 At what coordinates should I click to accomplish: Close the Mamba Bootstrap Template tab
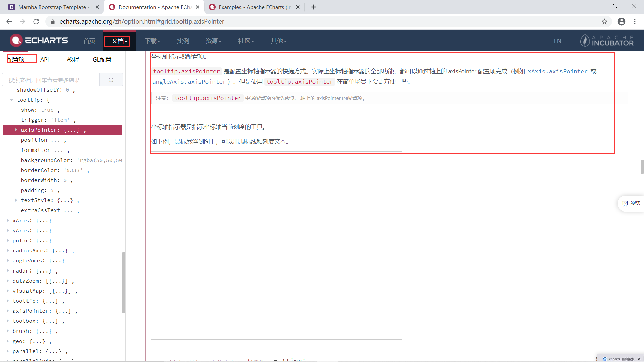tap(97, 7)
